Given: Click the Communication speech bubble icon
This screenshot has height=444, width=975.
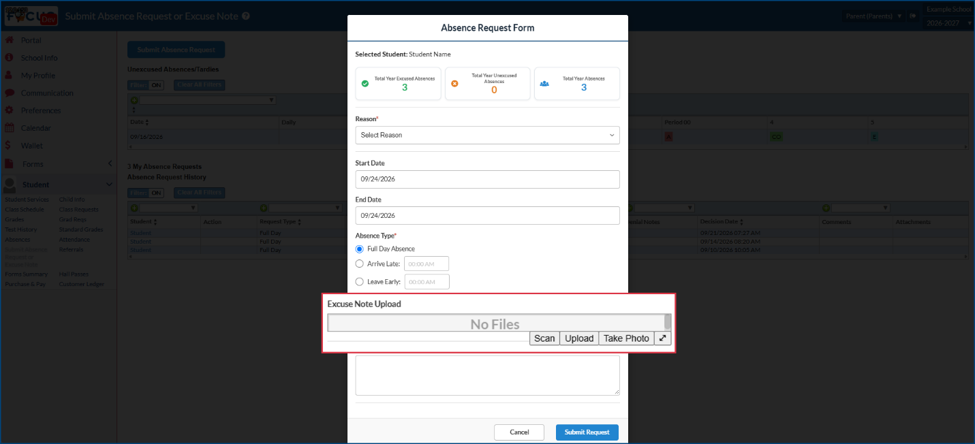Looking at the screenshot, I should pos(9,93).
